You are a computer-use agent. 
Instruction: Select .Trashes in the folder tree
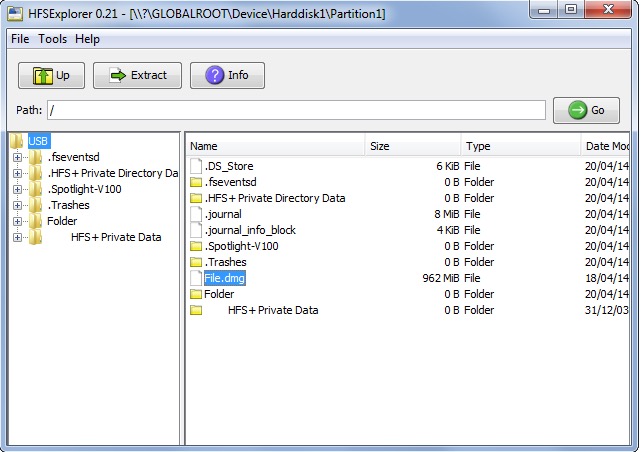point(68,205)
